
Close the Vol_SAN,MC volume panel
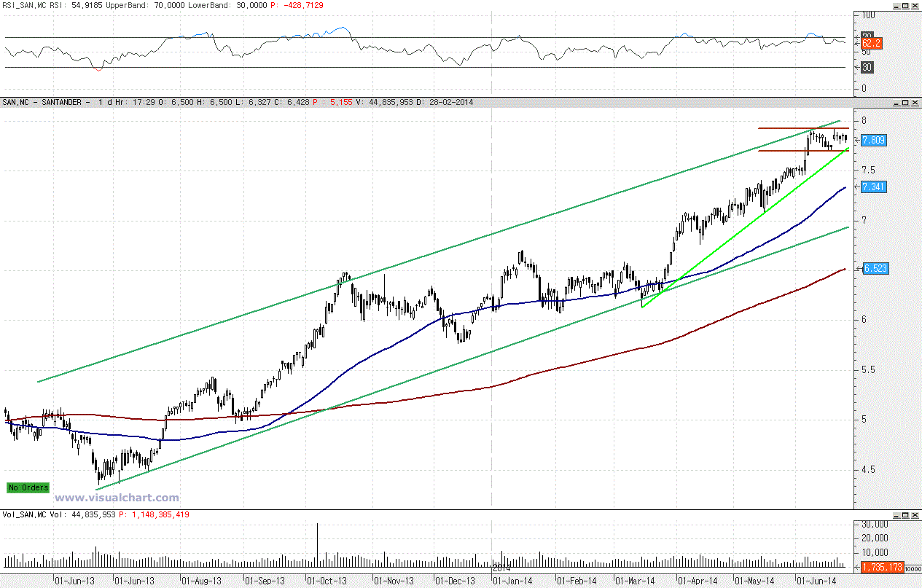[x=914, y=514]
